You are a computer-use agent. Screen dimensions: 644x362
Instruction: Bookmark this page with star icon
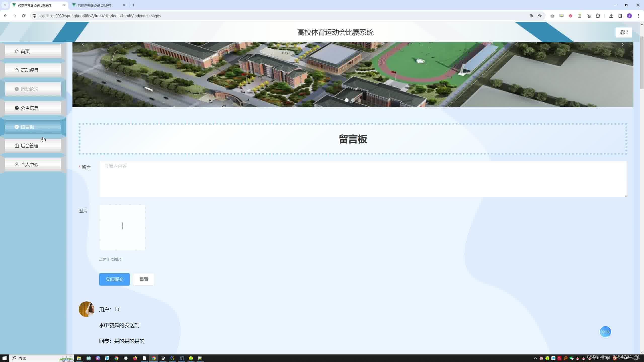(540, 16)
